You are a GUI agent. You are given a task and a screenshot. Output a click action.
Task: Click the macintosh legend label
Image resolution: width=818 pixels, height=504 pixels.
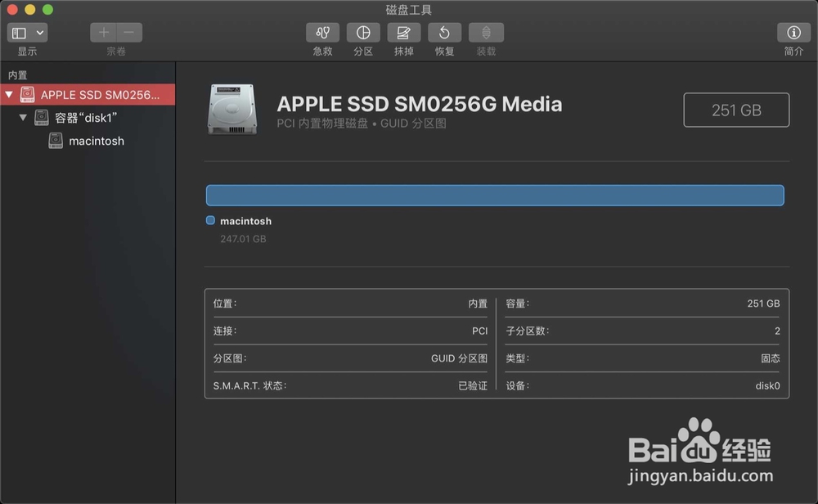coord(245,221)
